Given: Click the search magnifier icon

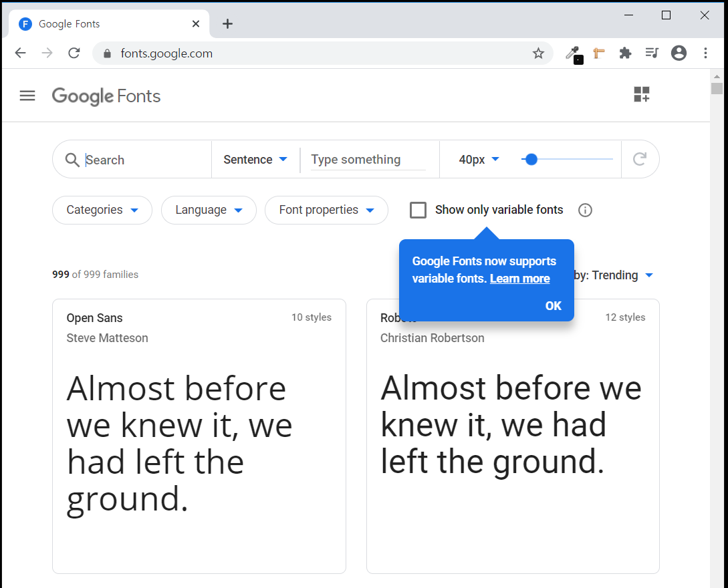Looking at the screenshot, I should coord(72,160).
